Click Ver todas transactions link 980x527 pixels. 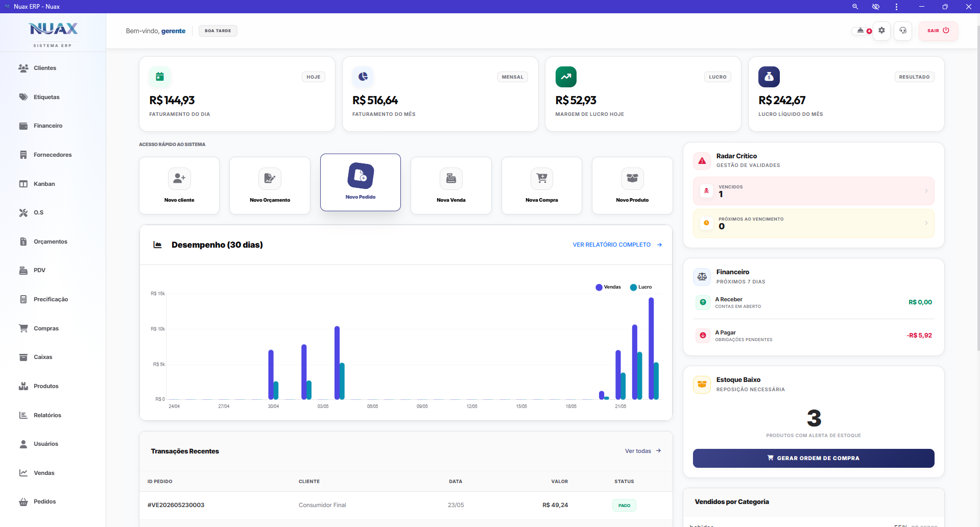coord(643,451)
